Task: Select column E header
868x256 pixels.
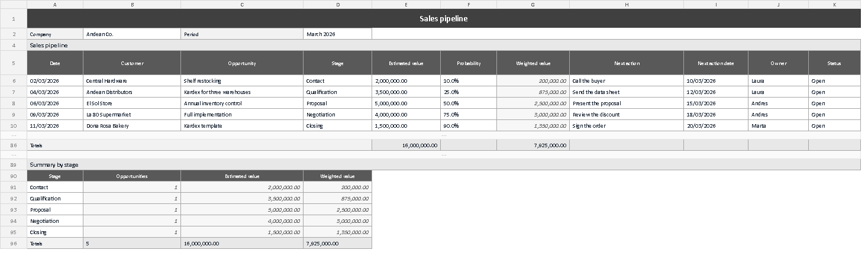Action: click(x=406, y=4)
